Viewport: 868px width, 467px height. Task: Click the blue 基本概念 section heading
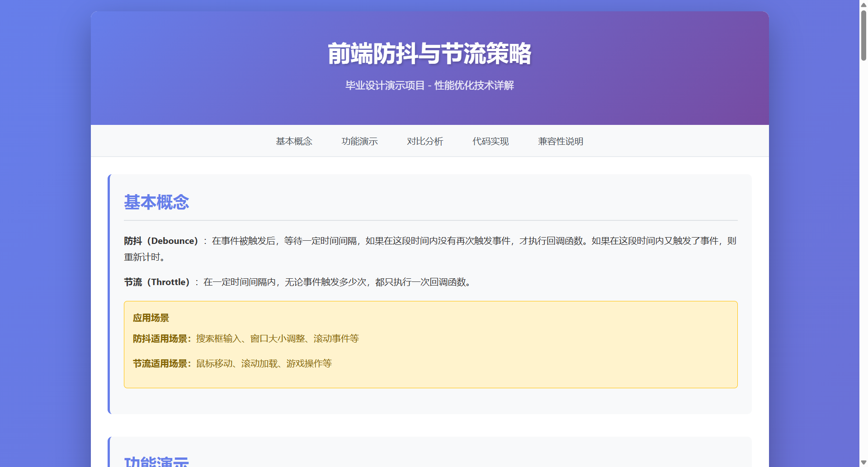[x=156, y=202]
